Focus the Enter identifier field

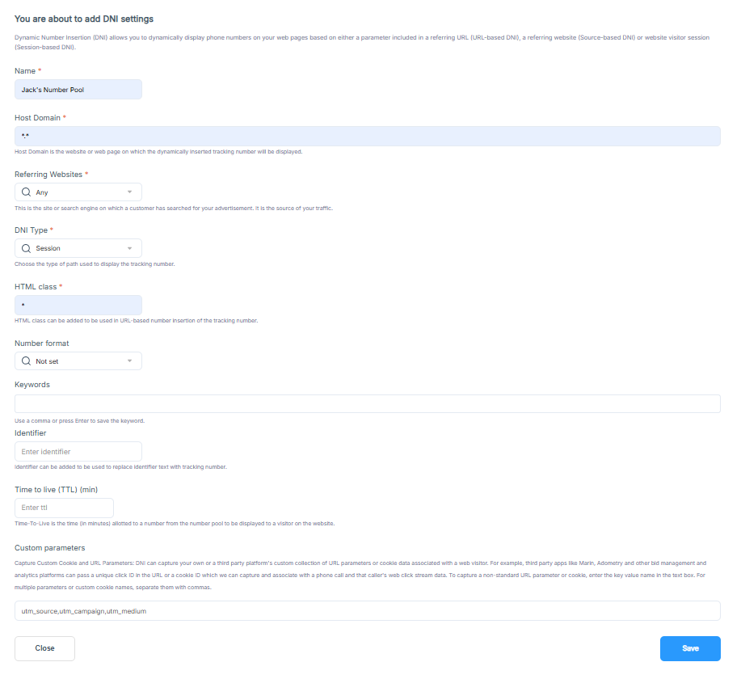[x=78, y=451]
